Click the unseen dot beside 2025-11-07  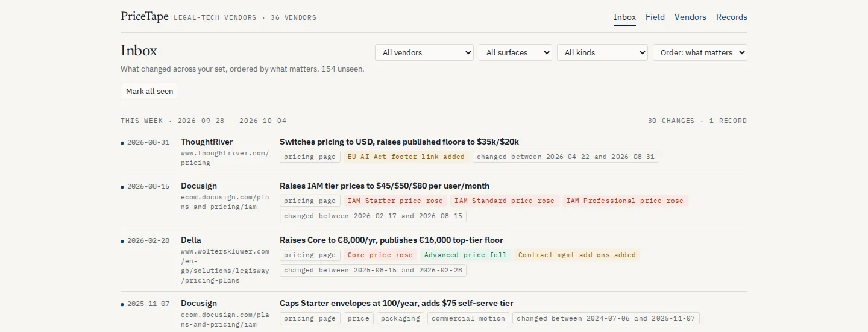pos(122,304)
